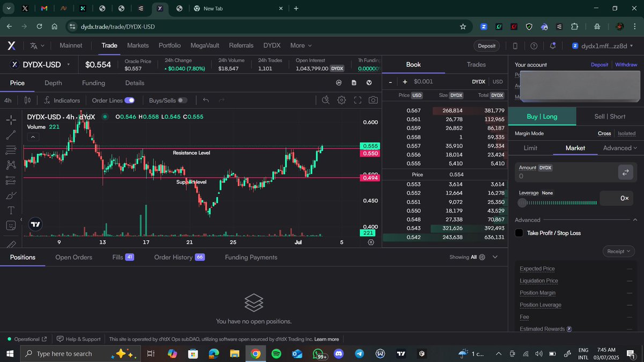
Task: Select the forecasting and measurement tool
Action: [x=11, y=180]
